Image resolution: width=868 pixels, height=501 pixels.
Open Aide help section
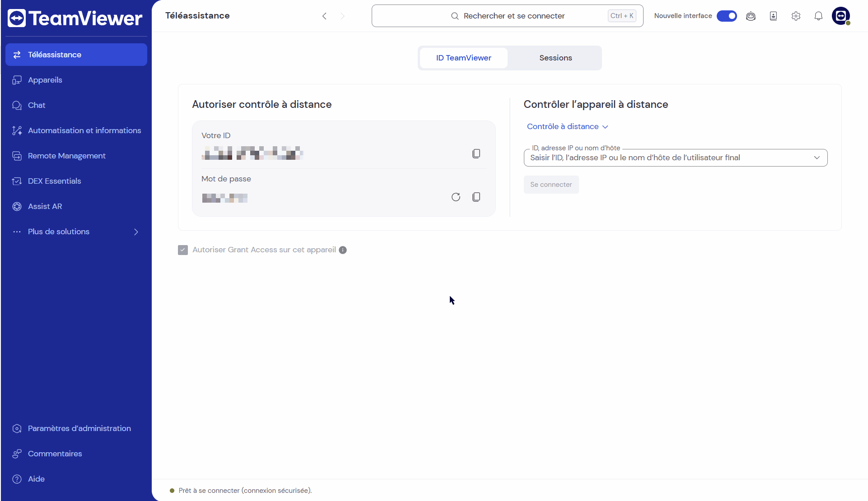pos(76,479)
